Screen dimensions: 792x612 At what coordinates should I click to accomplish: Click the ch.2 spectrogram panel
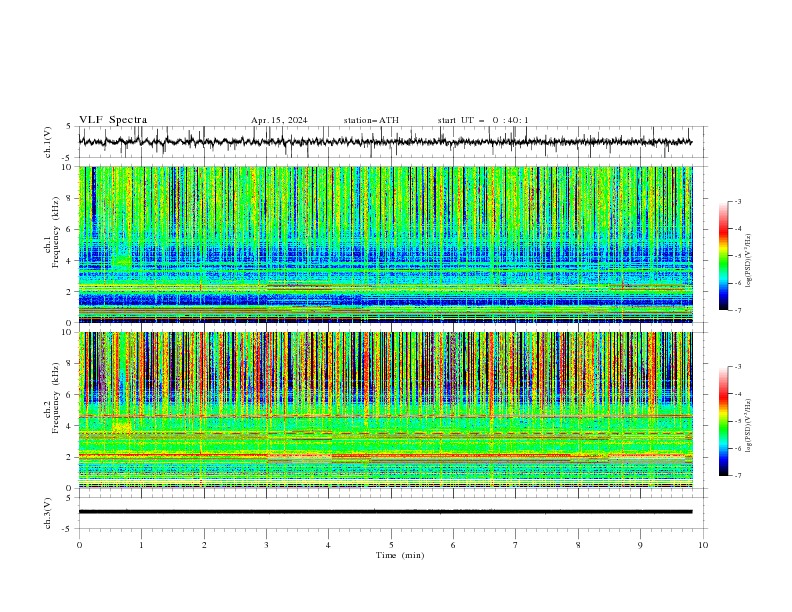[386, 410]
